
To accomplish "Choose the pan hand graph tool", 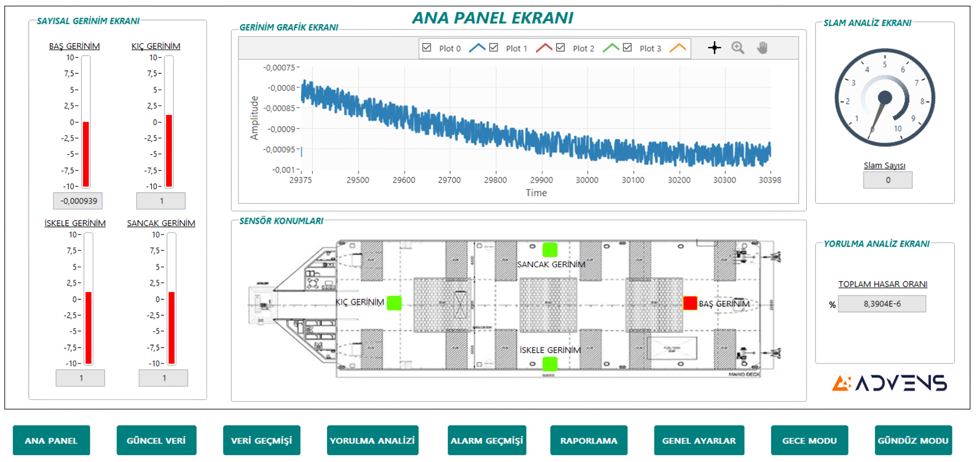I will click(762, 48).
